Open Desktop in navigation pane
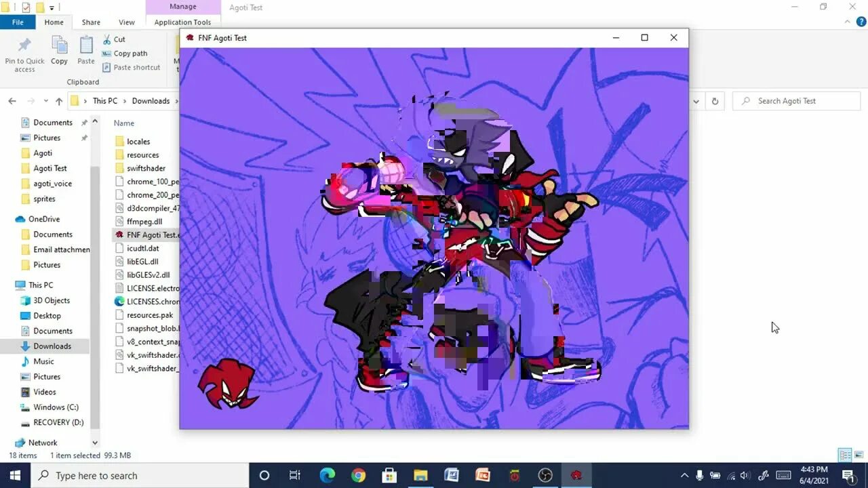The width and height of the screenshot is (868, 488). 47,316
